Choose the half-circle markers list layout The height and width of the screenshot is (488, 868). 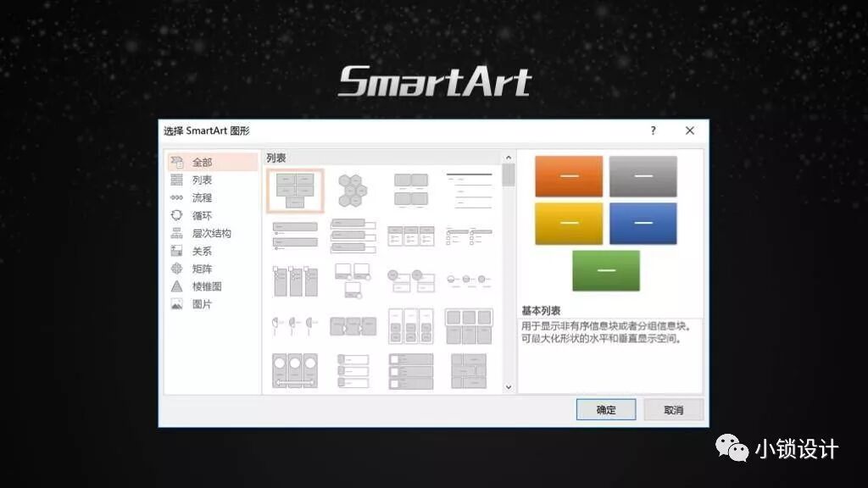295,326
